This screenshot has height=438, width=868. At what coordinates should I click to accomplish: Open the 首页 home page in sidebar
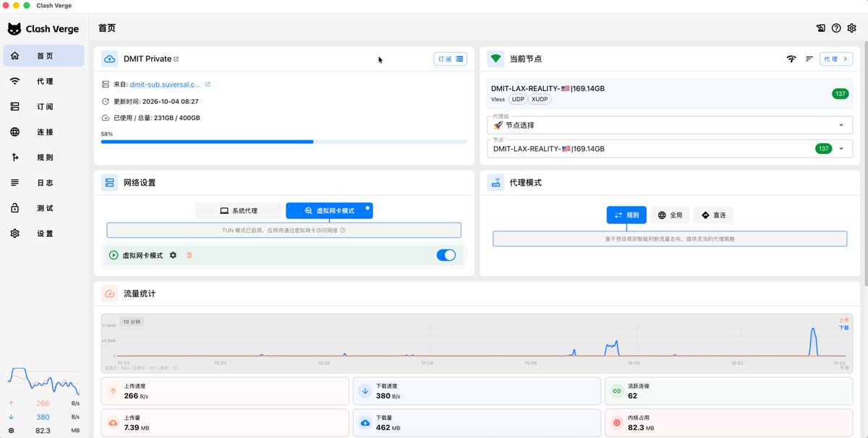pos(43,56)
